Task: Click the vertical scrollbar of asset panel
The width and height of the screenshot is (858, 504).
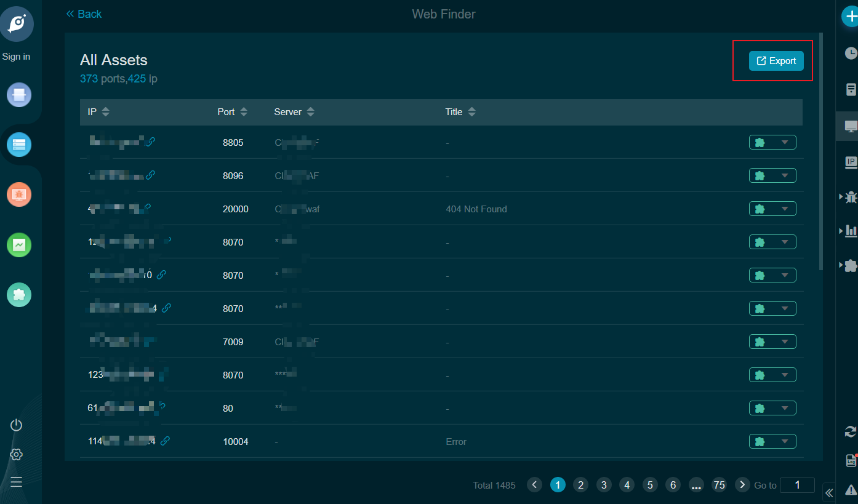Action: pyautogui.click(x=821, y=151)
